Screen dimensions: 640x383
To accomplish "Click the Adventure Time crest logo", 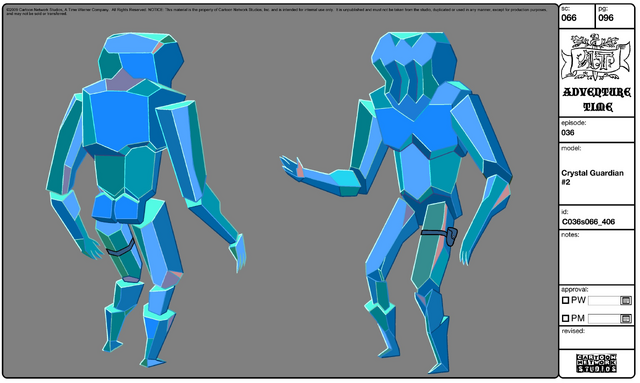I will pos(596,58).
